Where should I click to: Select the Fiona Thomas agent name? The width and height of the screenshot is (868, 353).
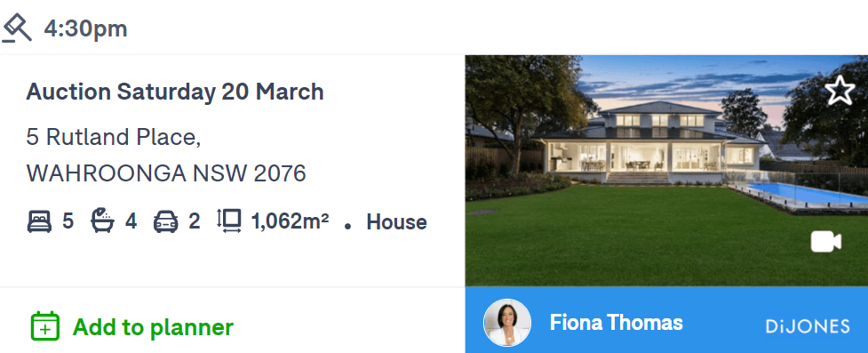point(616,323)
